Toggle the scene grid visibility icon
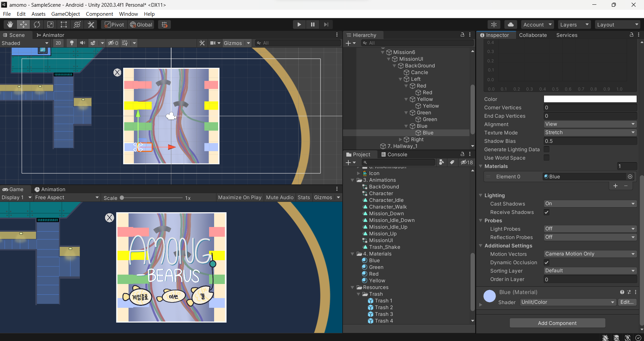Image resolution: width=644 pixels, height=341 pixels. 125,43
